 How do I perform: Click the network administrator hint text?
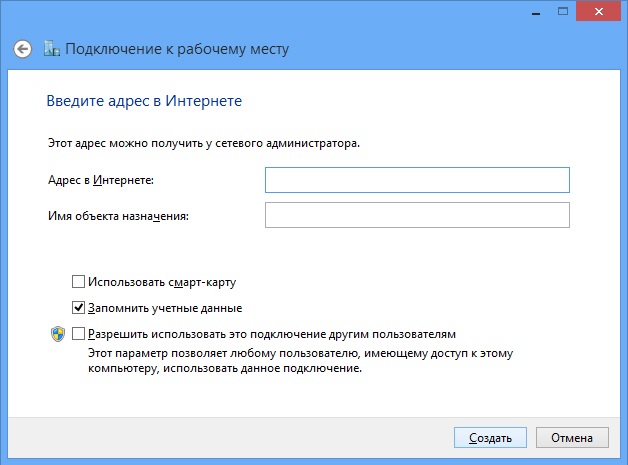coord(204,144)
